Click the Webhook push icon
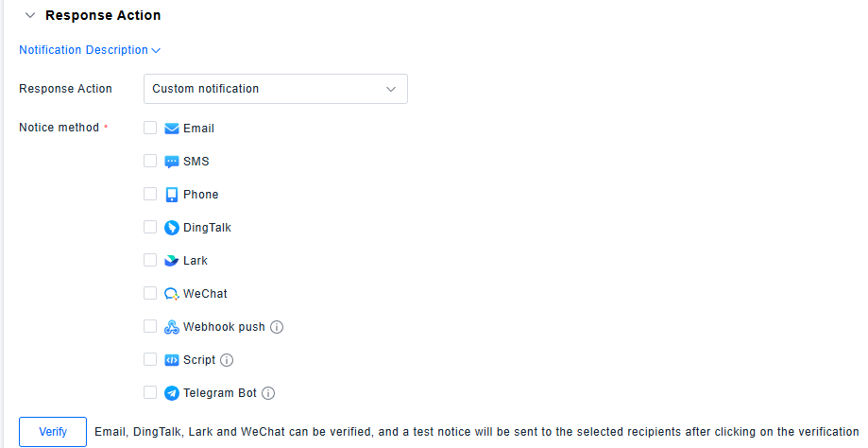868x448 pixels. coord(172,327)
